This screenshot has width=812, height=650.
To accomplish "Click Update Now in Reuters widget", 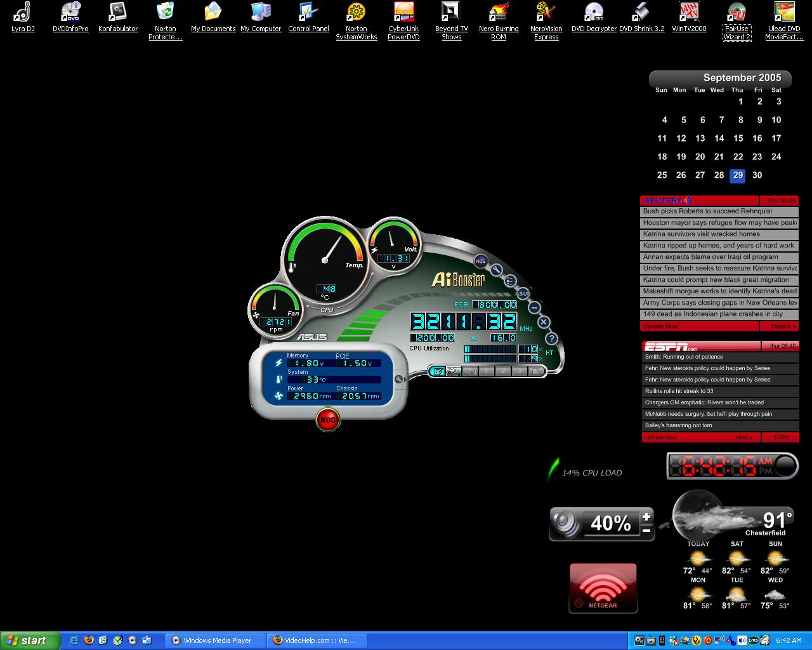I will [660, 326].
